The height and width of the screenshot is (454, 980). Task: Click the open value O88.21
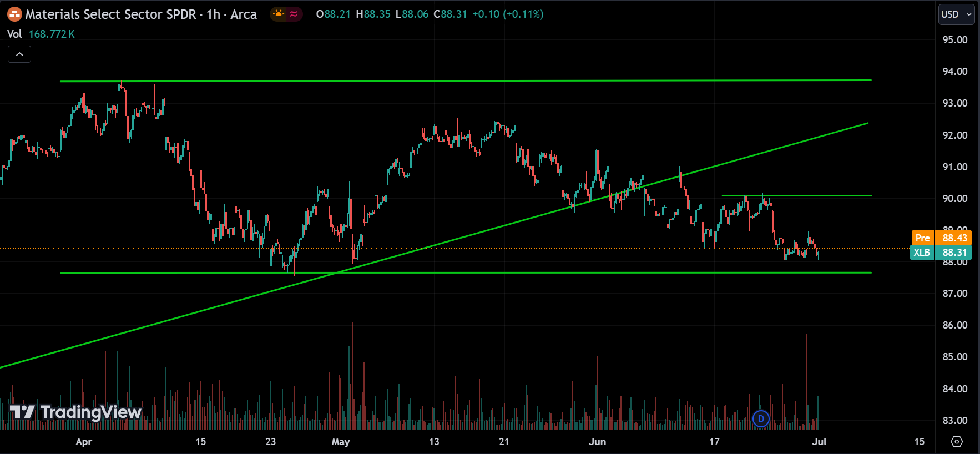click(x=334, y=14)
